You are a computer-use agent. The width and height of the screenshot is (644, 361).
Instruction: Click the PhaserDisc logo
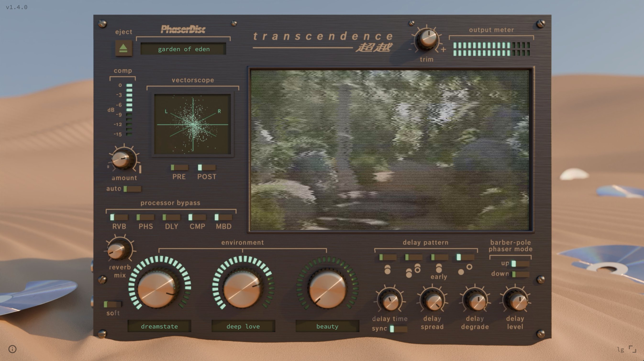coord(183,29)
